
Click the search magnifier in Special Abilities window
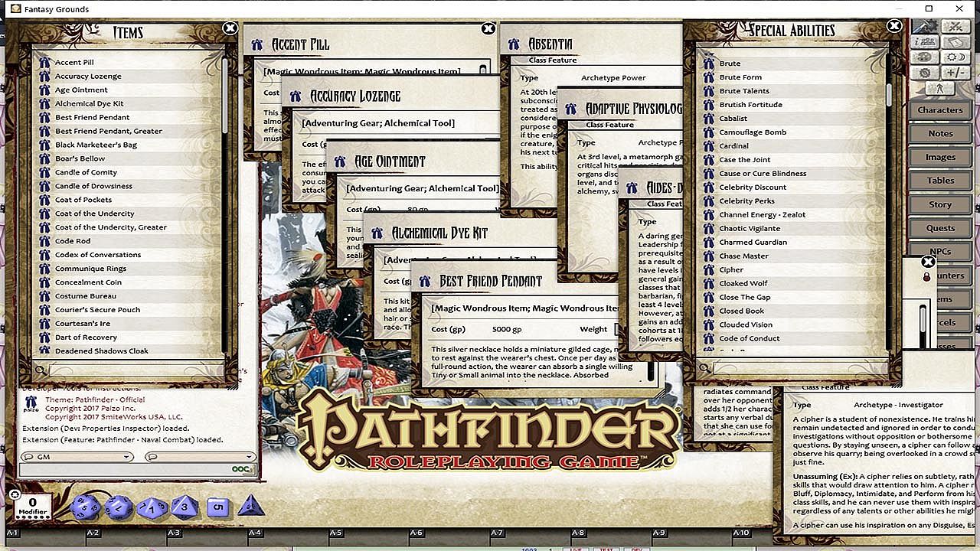704,370
